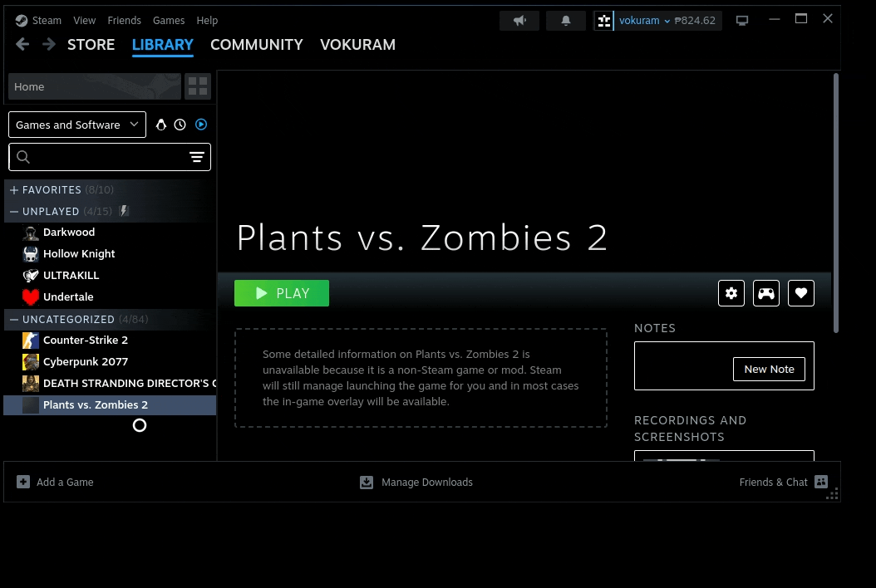Collapse the UNCATEGORIZED collection

14,320
